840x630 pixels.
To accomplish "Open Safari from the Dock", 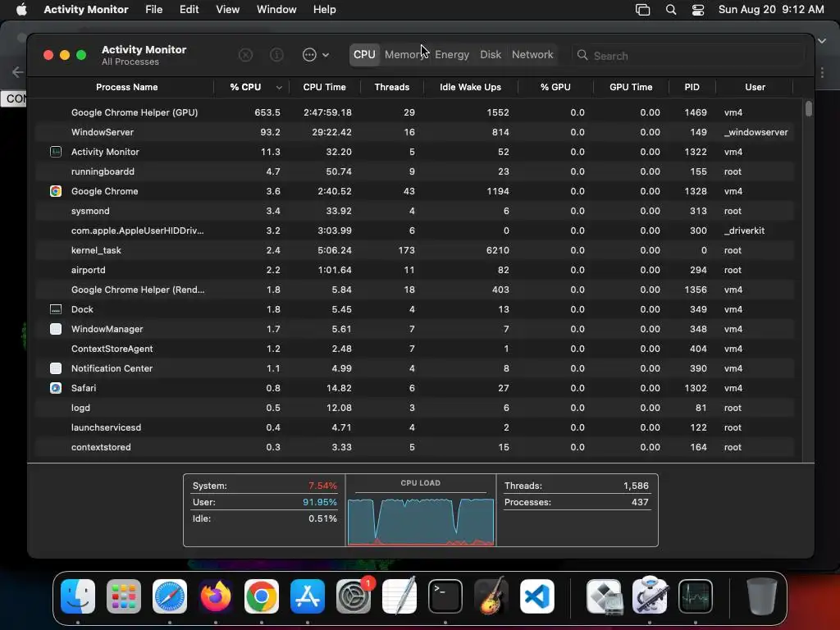I will pos(170,596).
